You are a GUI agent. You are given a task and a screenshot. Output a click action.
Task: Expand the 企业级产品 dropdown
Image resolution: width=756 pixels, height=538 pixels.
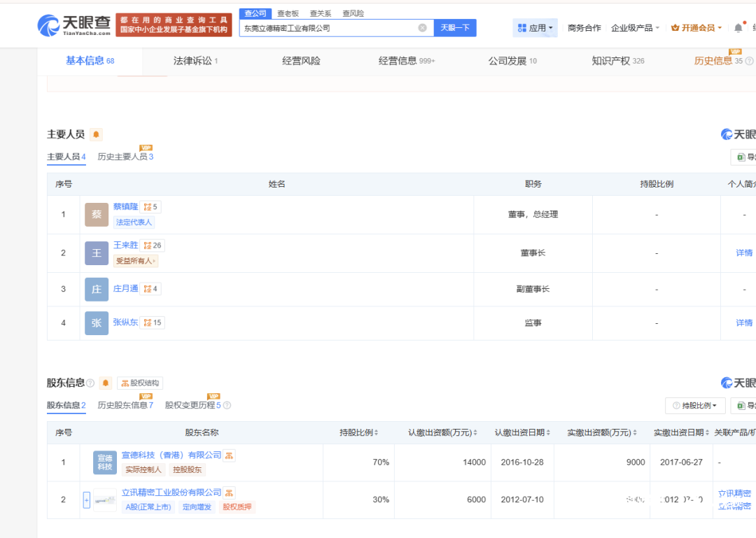click(635, 28)
